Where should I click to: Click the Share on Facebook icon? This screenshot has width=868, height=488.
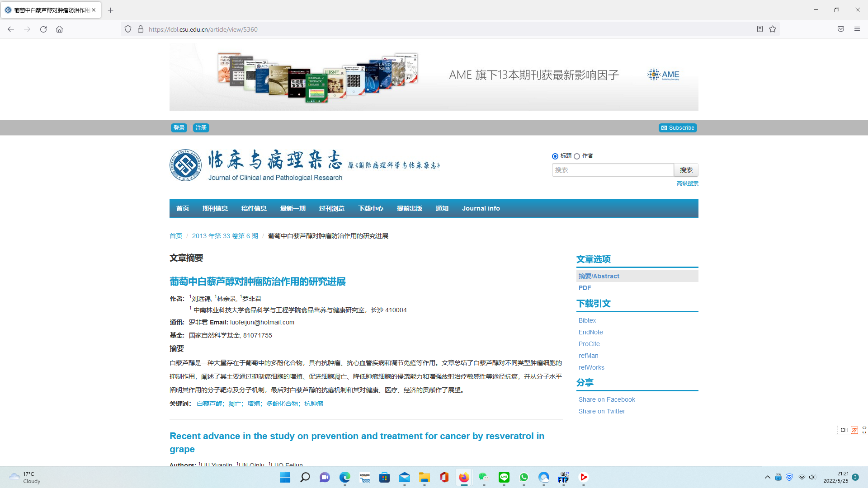point(606,399)
